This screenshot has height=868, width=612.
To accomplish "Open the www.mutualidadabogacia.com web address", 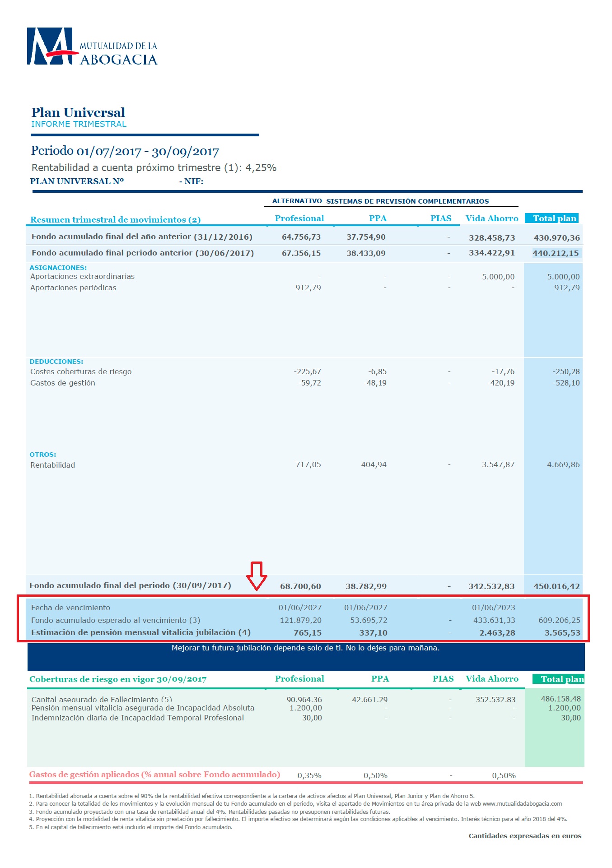I will pyautogui.click(x=523, y=804).
